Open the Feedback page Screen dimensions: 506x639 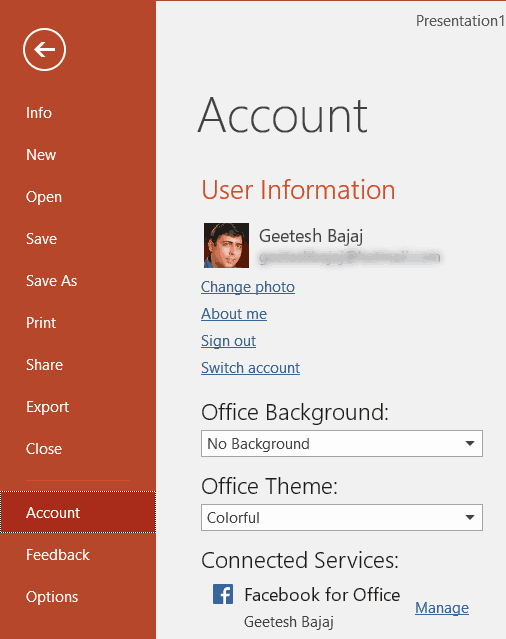pos(57,555)
